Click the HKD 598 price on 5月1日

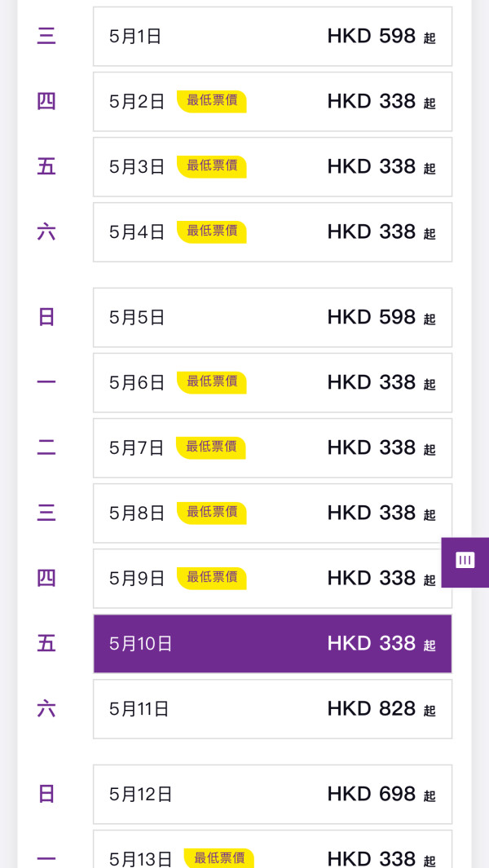pyautogui.click(x=371, y=36)
